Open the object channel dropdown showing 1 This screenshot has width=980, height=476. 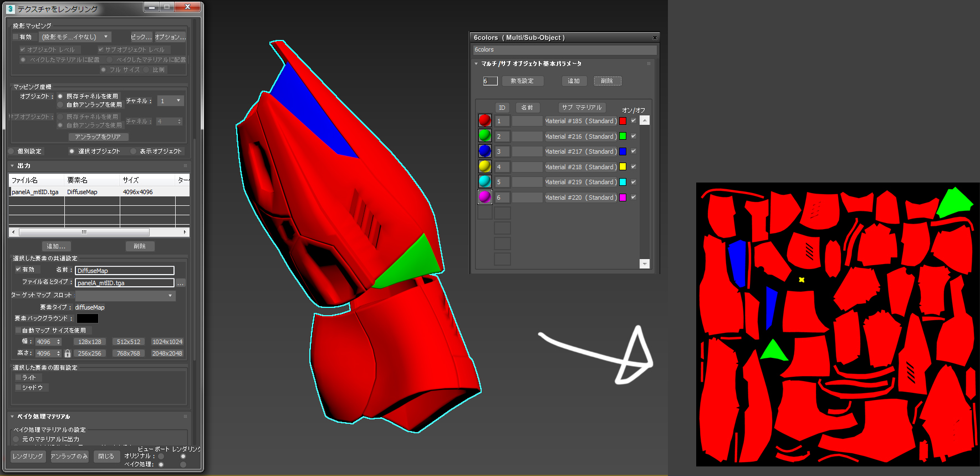170,100
